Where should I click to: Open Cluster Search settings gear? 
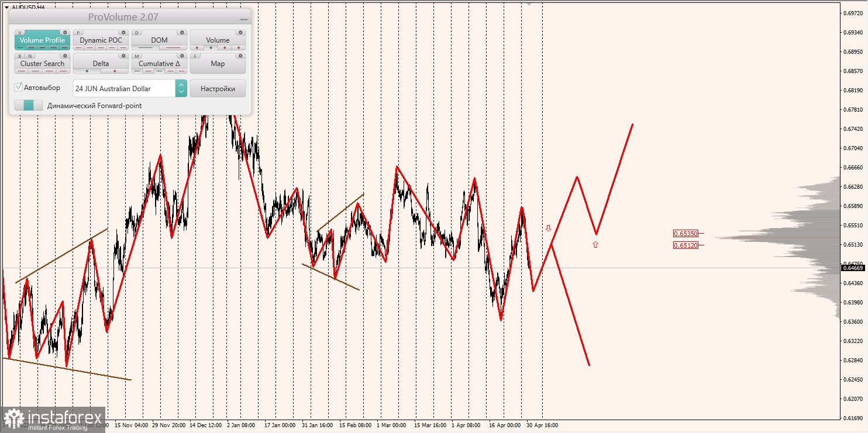pos(66,56)
